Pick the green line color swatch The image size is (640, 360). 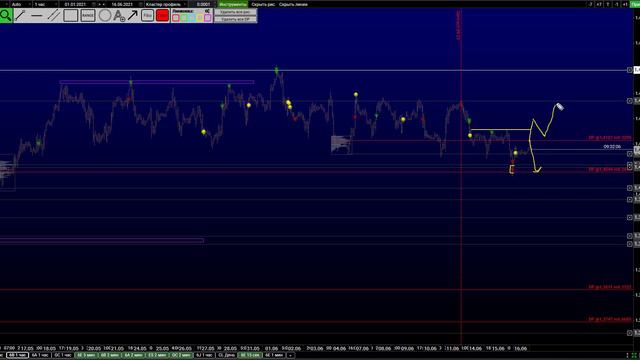point(184,18)
